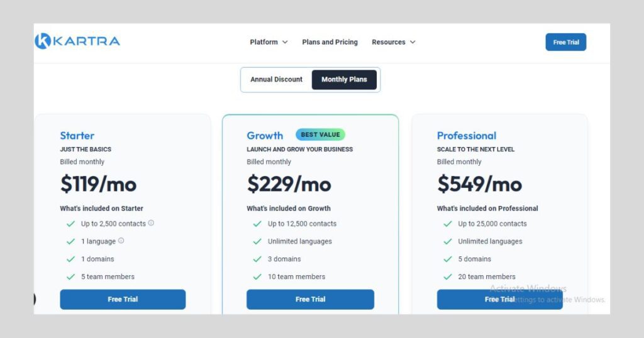The width and height of the screenshot is (644, 338).
Task: Click the chevron arrow beside Resources
Action: 413,42
